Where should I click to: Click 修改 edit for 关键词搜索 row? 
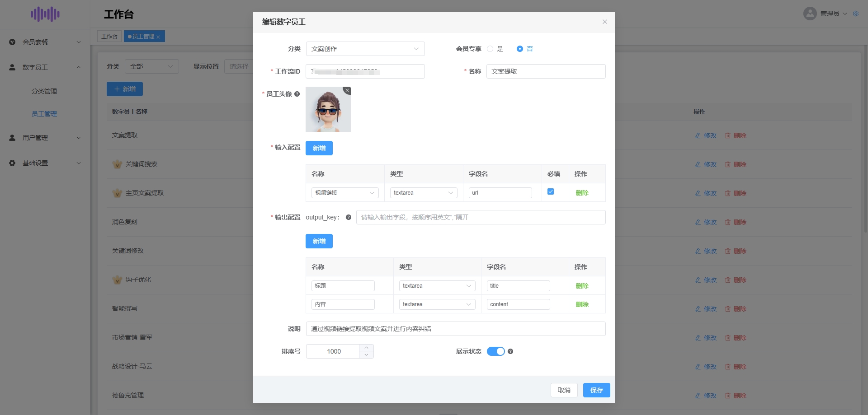[x=706, y=164]
